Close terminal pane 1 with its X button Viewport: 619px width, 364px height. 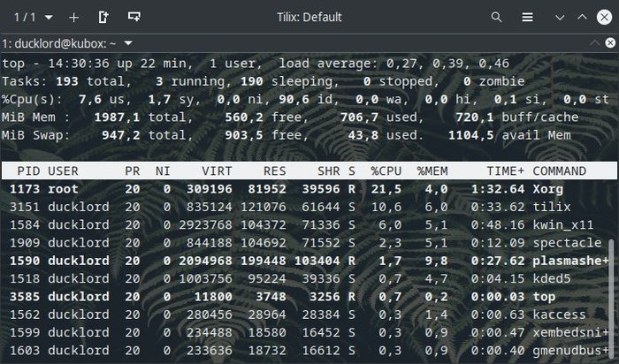610,42
